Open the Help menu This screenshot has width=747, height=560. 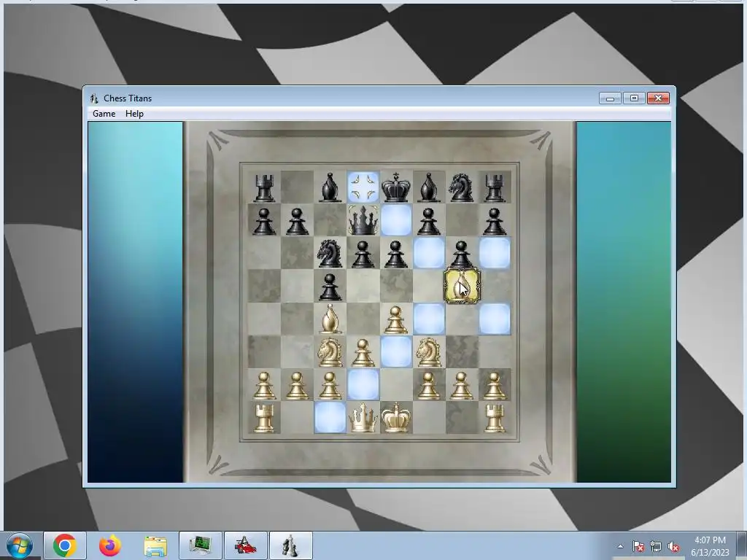[134, 113]
